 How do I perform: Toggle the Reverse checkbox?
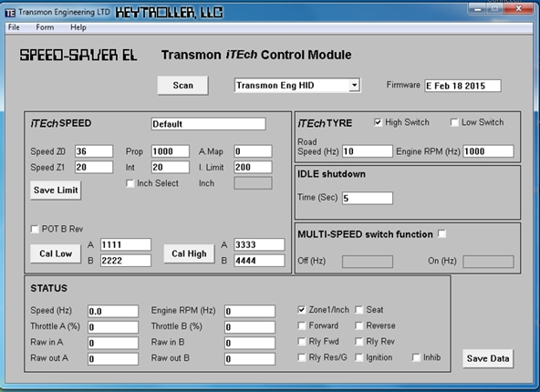tap(358, 325)
